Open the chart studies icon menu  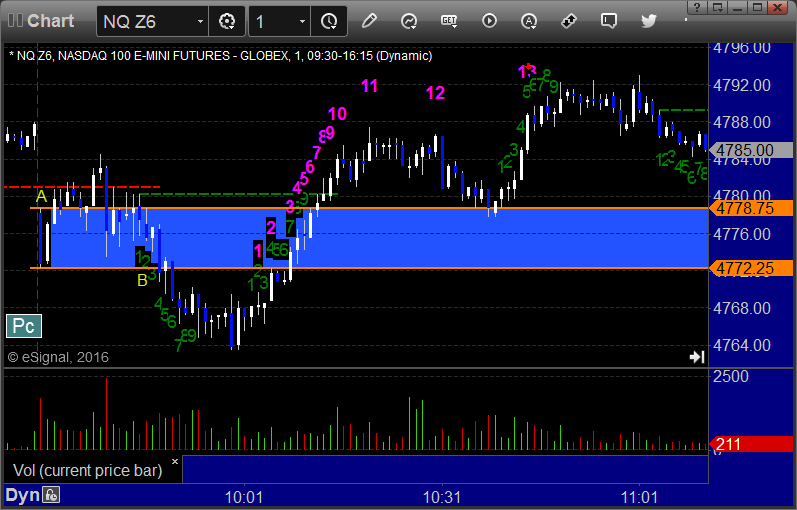pos(409,21)
